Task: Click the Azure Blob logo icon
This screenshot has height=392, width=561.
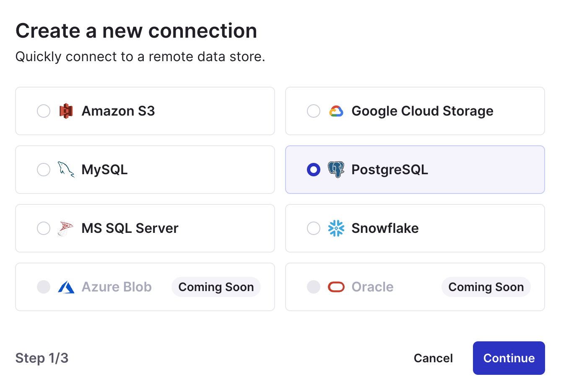Action: [x=66, y=287]
